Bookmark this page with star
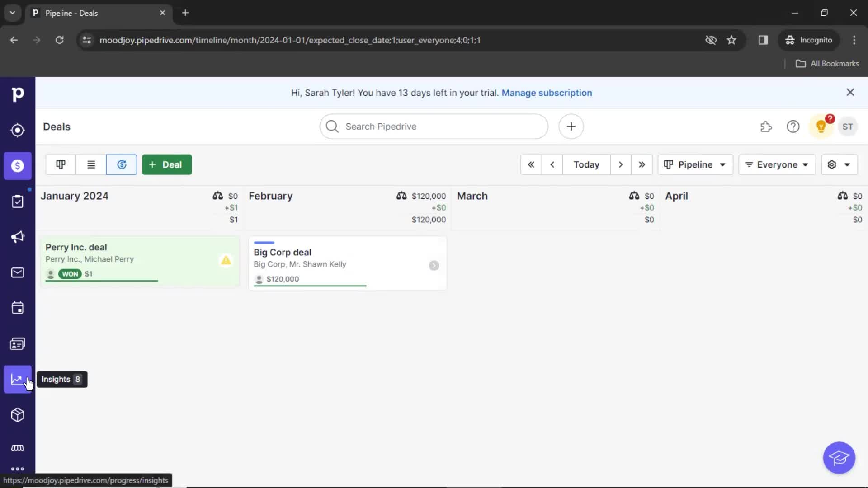This screenshot has width=868, height=488. pos(731,40)
